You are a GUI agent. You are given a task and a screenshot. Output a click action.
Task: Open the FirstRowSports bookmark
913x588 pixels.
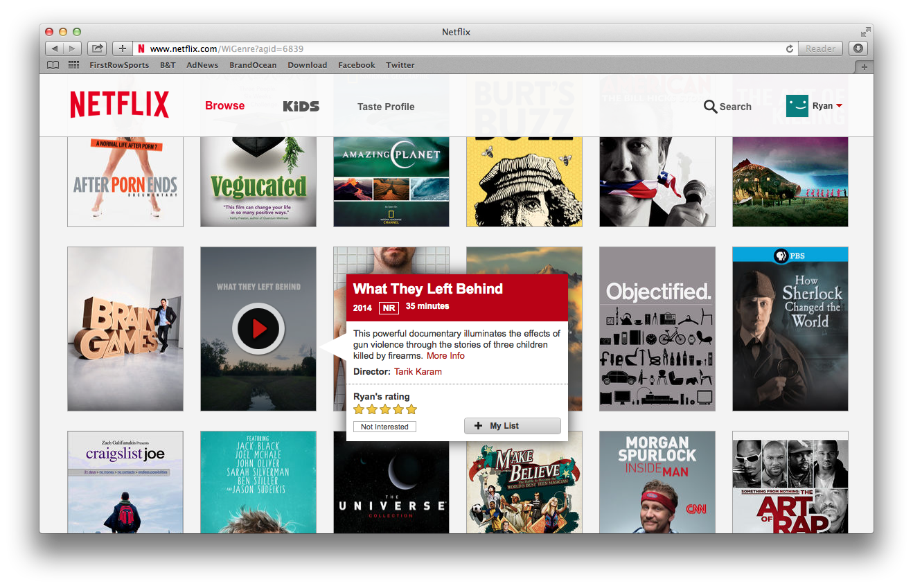click(119, 65)
